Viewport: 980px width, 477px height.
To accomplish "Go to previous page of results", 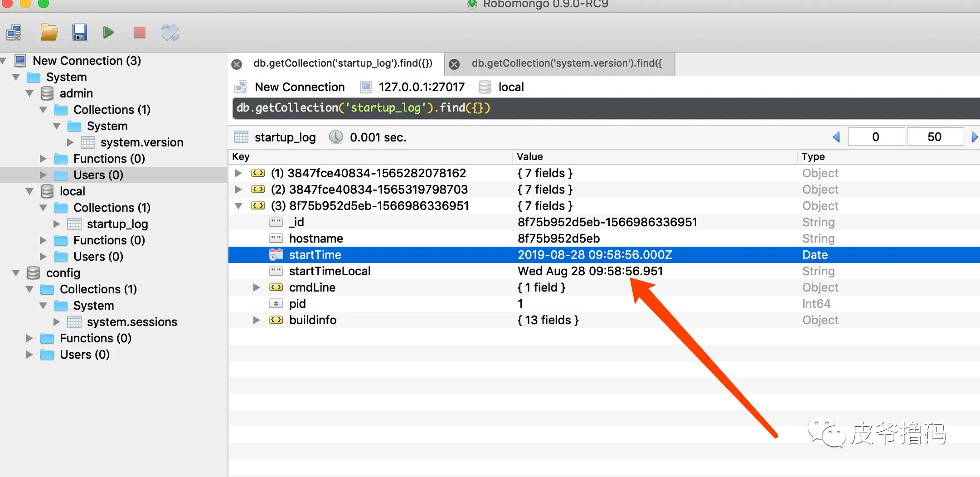I will coord(837,137).
